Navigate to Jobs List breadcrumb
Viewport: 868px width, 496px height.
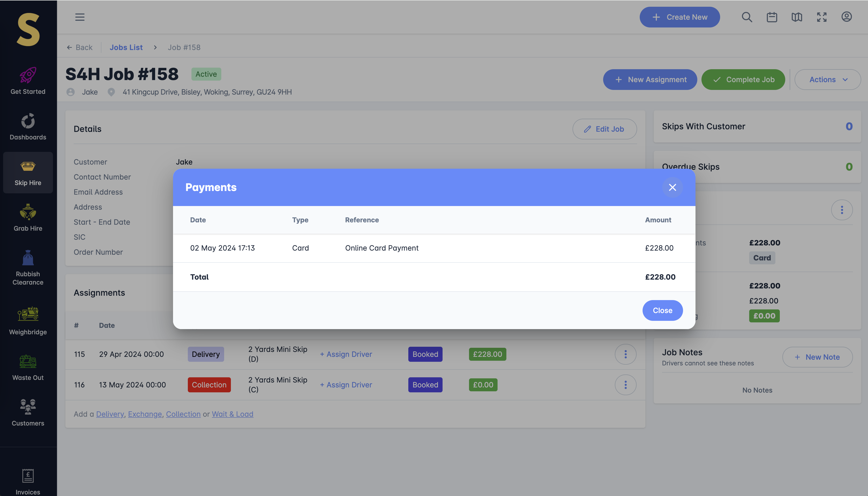[126, 47]
